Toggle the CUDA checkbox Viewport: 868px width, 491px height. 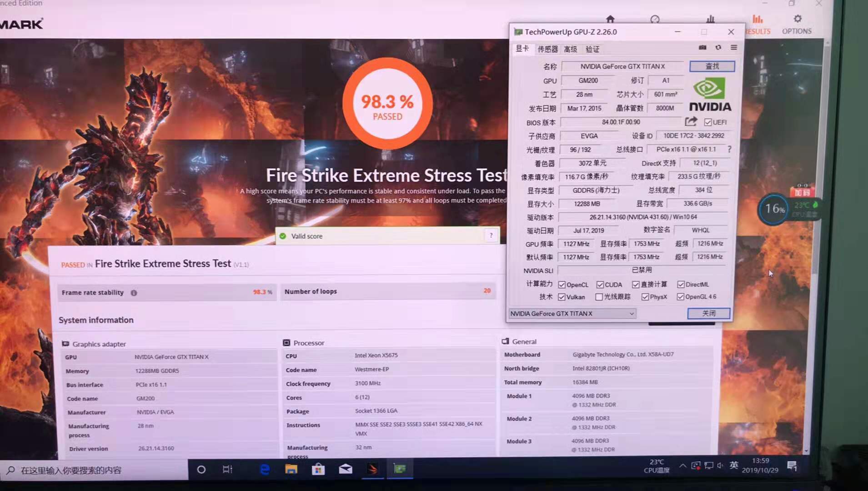coord(600,285)
